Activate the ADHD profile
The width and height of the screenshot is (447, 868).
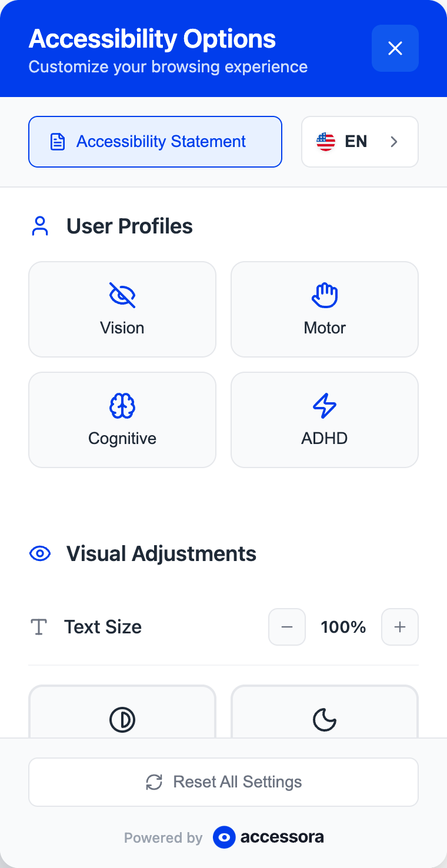pos(325,420)
